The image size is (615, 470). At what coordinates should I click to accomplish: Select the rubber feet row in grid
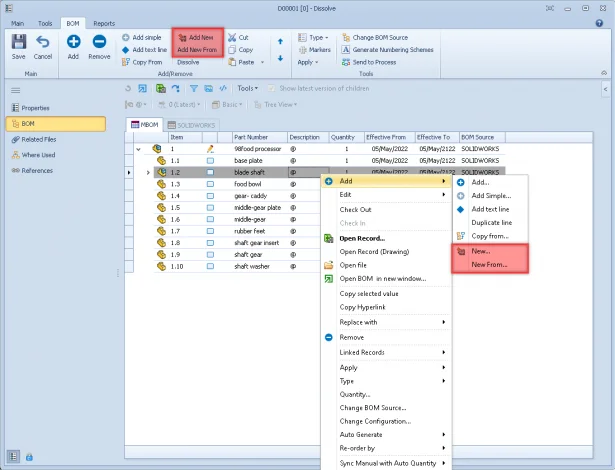[250, 230]
